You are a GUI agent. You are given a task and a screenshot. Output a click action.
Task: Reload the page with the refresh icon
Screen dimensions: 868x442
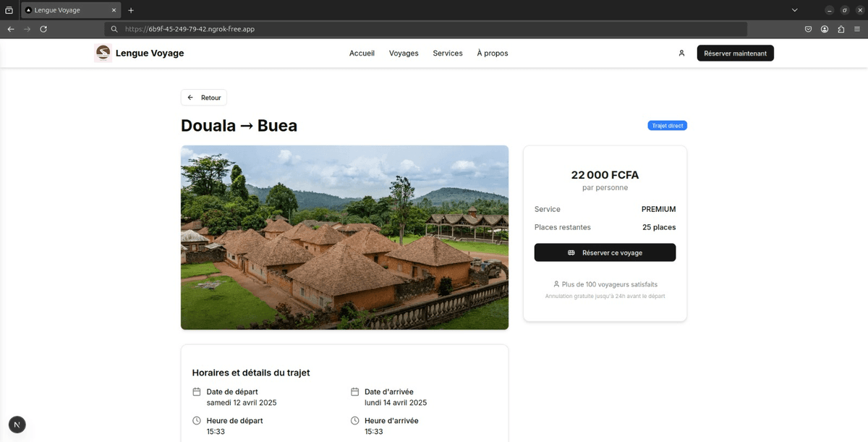pyautogui.click(x=43, y=29)
